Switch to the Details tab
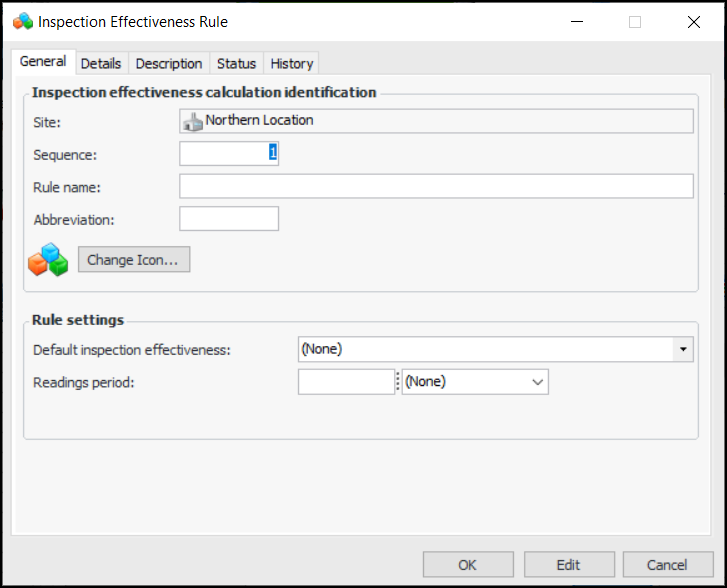The width and height of the screenshot is (727, 588). 101,63
